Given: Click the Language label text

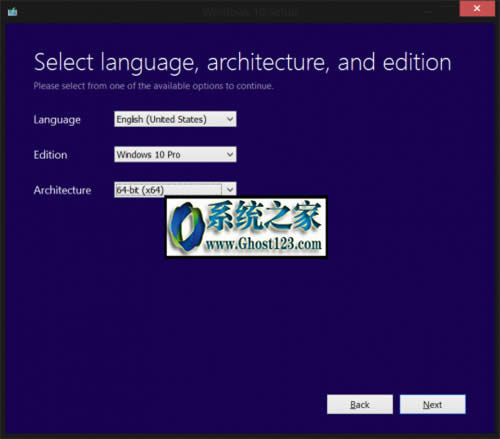Looking at the screenshot, I should 57,120.
